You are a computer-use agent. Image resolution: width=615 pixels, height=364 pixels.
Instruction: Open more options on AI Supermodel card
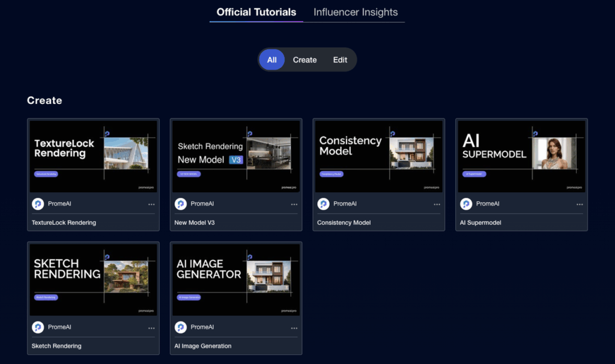(x=580, y=204)
